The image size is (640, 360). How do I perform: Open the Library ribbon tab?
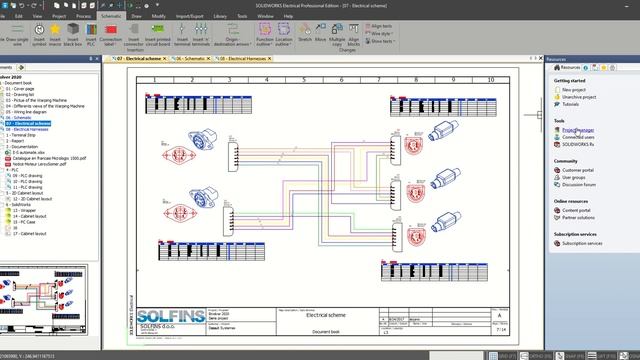(x=220, y=16)
